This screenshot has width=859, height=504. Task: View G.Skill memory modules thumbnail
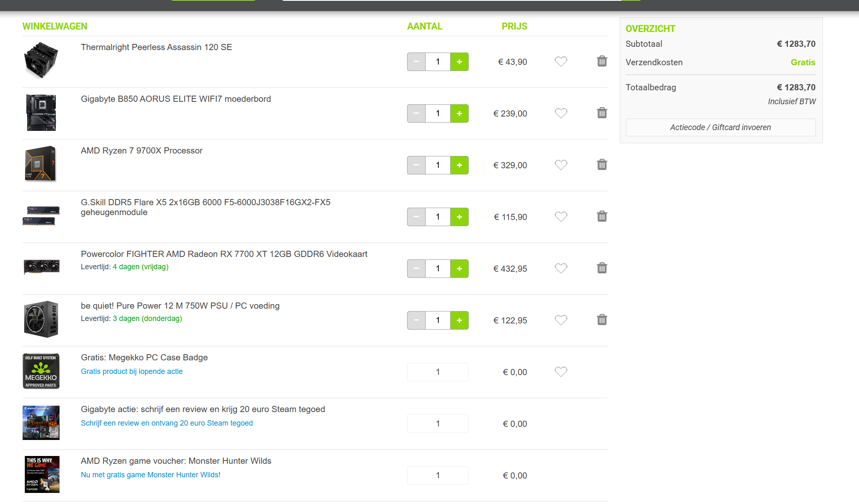(x=41, y=216)
